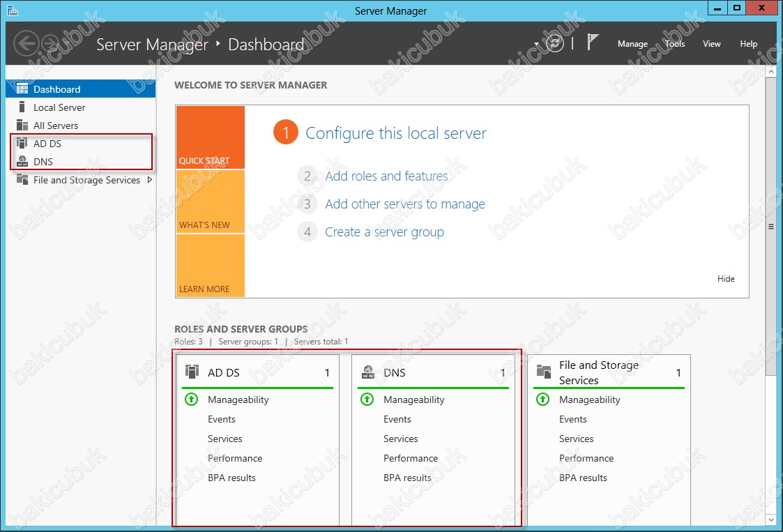Click BPA results in the AD DS tile

click(x=231, y=478)
